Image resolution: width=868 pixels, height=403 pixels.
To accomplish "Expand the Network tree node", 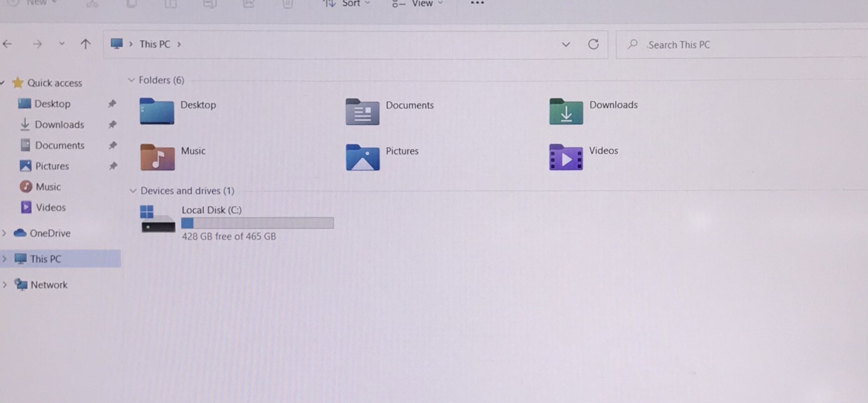I will (4, 284).
